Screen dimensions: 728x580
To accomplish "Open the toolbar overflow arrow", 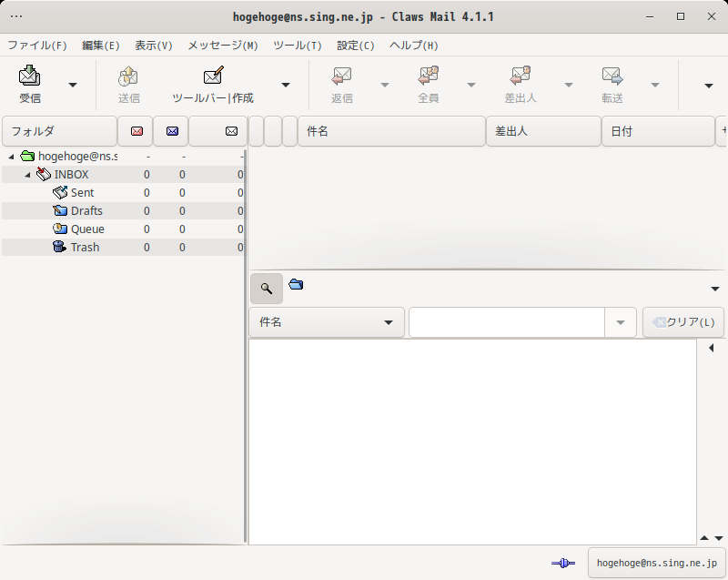I will 709,86.
